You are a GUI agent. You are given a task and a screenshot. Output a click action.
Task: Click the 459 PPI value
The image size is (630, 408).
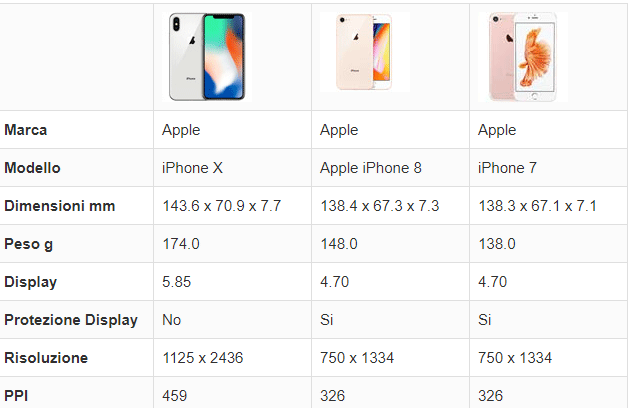(x=174, y=395)
